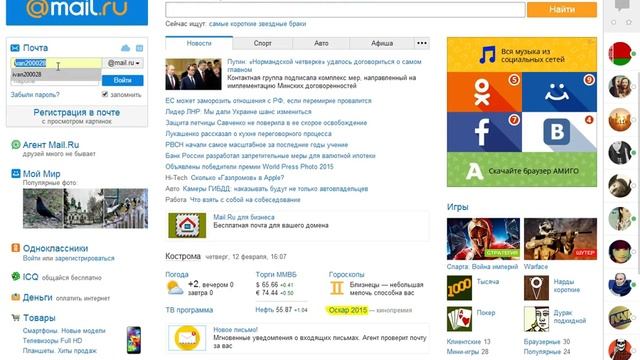Open the ТВ программа link
The image size is (640, 360).
click(x=189, y=310)
